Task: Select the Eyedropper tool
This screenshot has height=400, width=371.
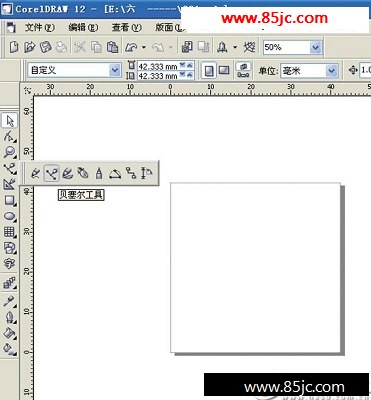Action: (x=10, y=301)
